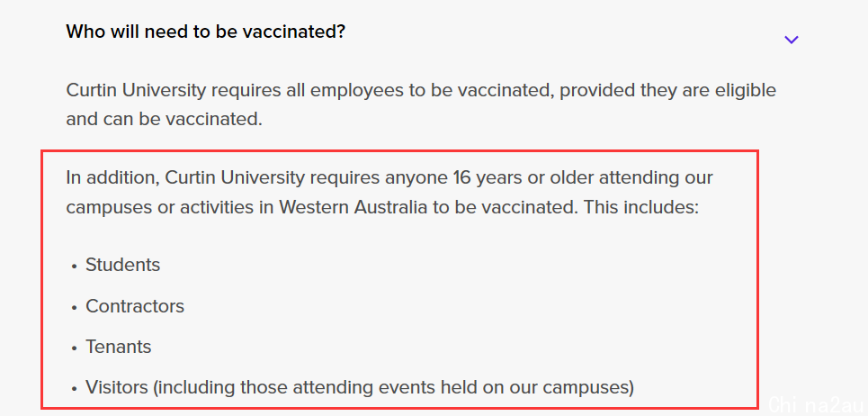Click the bullet dot before Contractors
868x416 pixels.
(74, 307)
